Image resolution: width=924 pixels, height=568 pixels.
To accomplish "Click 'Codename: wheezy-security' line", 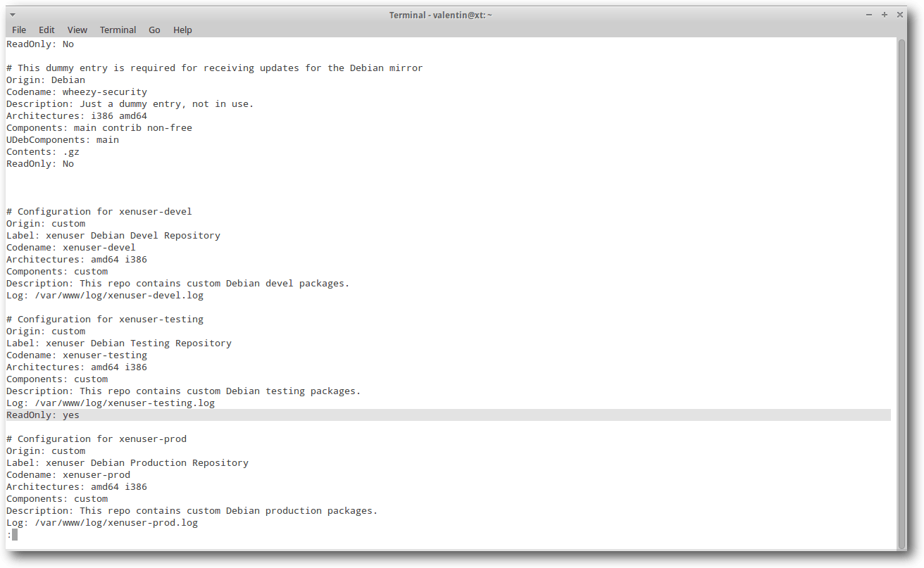I will click(x=77, y=91).
